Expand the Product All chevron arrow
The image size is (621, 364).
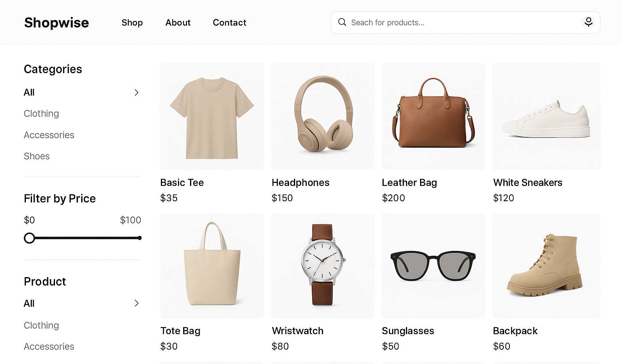(137, 303)
